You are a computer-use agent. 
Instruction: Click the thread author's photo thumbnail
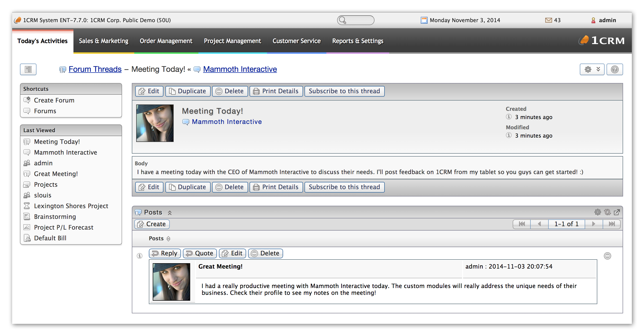pyautogui.click(x=155, y=123)
